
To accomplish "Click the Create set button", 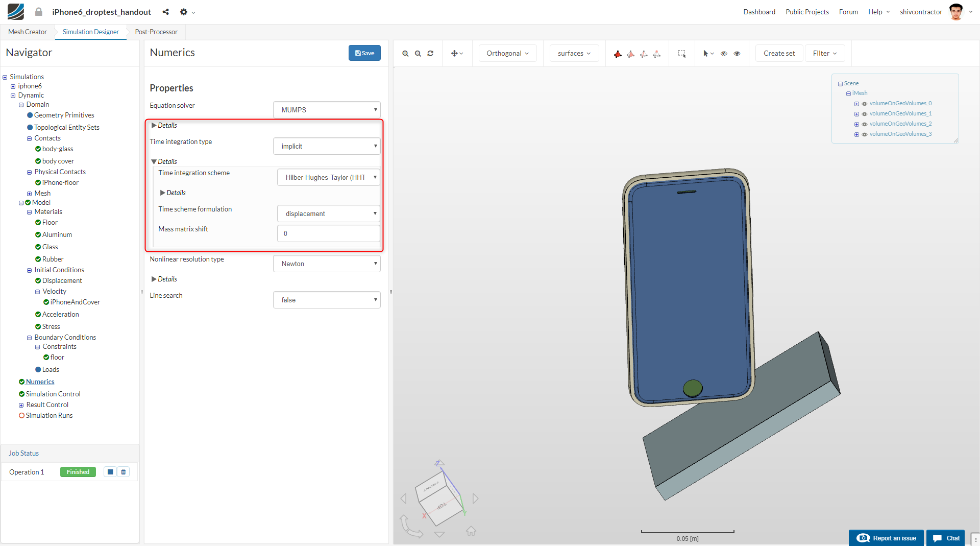I will 779,54.
